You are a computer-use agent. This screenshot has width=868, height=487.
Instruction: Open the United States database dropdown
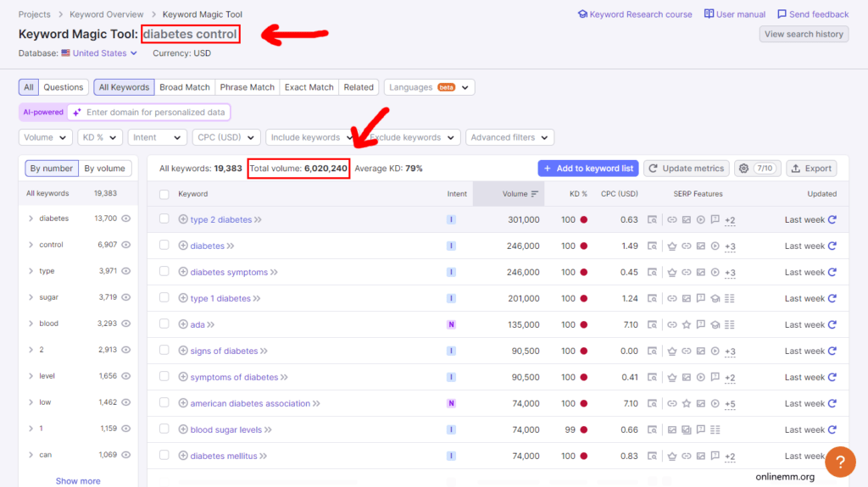pos(99,53)
